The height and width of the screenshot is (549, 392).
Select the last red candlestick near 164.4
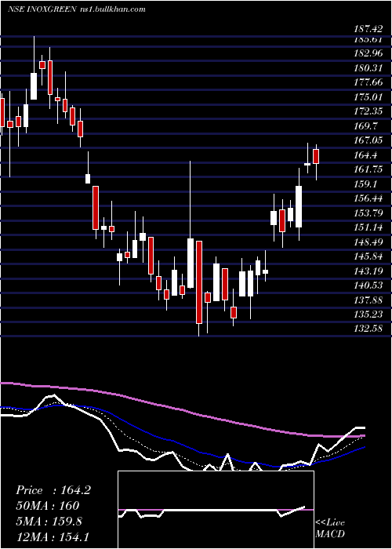coord(316,156)
